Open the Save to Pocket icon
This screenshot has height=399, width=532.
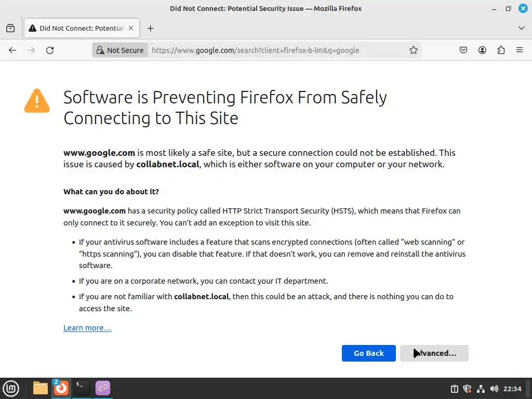(463, 50)
